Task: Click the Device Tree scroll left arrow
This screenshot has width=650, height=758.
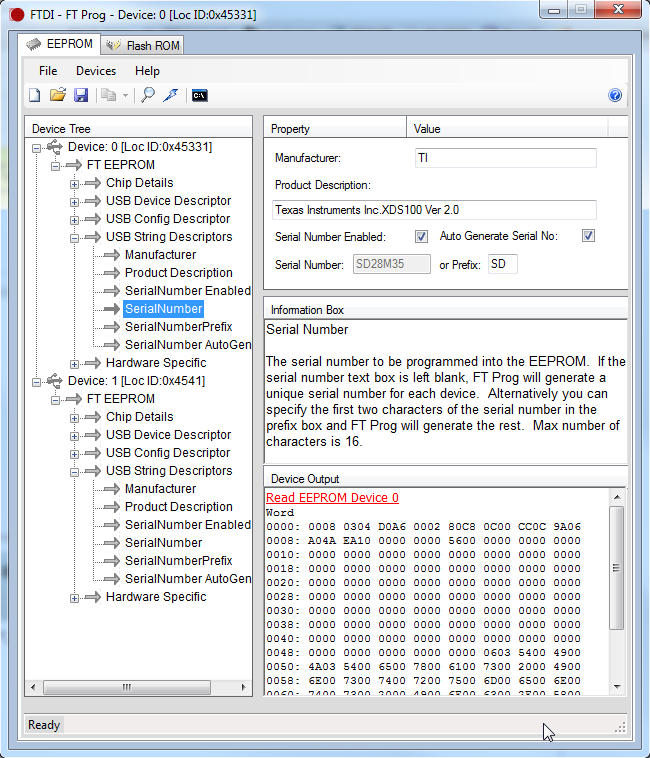Action: 33,687
